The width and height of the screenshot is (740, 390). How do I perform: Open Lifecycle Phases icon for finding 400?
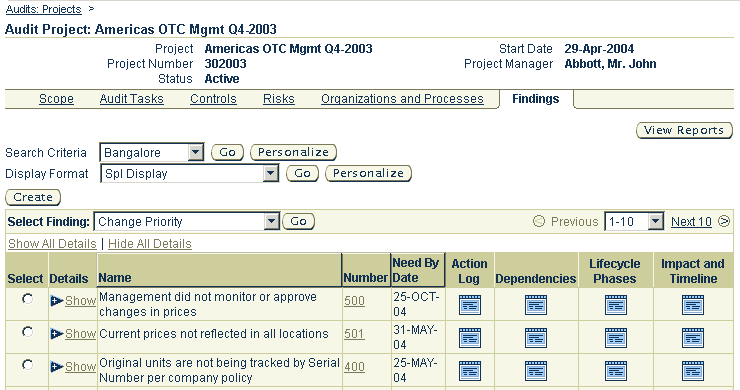[615, 371]
